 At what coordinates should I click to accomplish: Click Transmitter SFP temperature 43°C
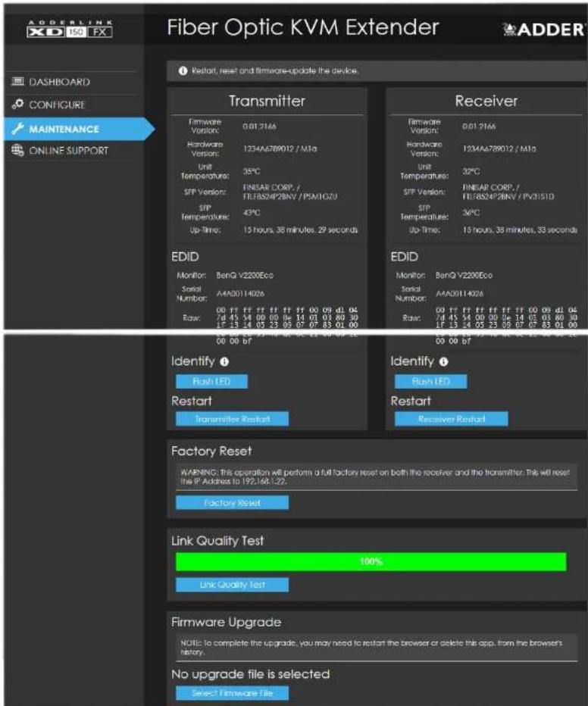click(252, 213)
